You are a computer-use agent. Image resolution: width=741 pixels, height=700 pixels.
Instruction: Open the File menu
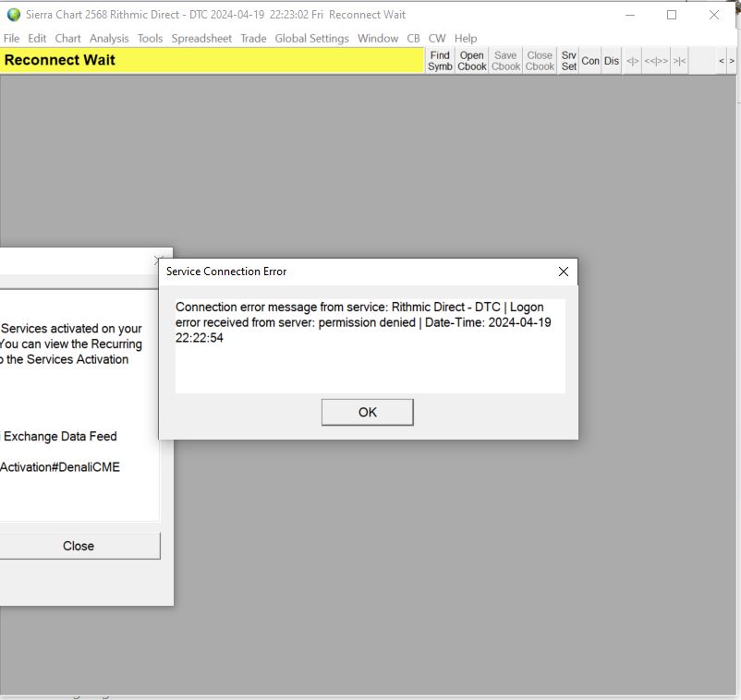[x=11, y=38]
